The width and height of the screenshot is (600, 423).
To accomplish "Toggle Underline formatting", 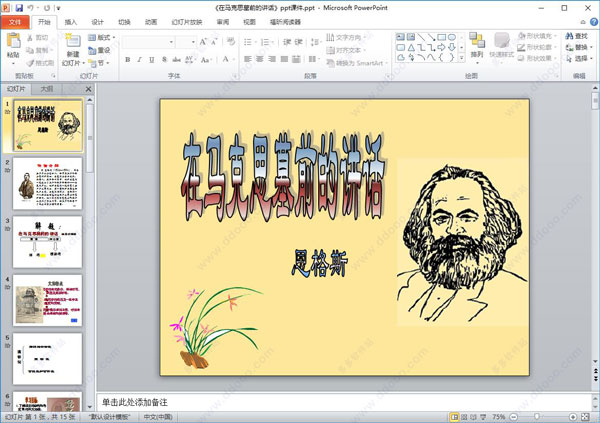I will coord(152,59).
